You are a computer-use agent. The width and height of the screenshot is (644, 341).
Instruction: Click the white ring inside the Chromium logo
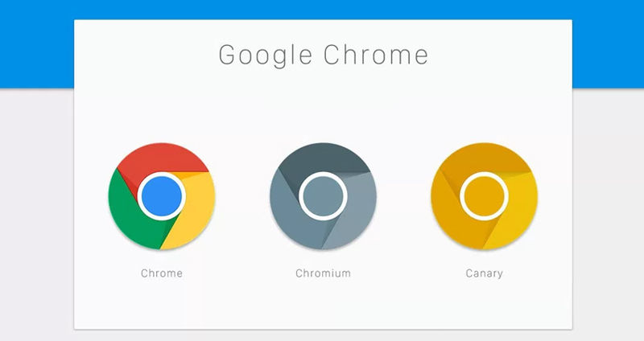pos(323,174)
